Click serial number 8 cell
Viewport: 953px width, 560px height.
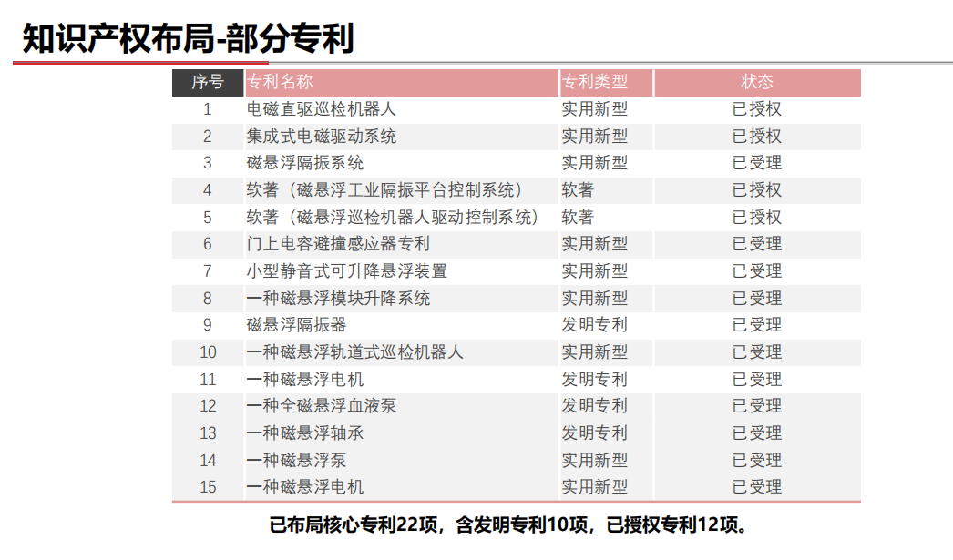208,299
